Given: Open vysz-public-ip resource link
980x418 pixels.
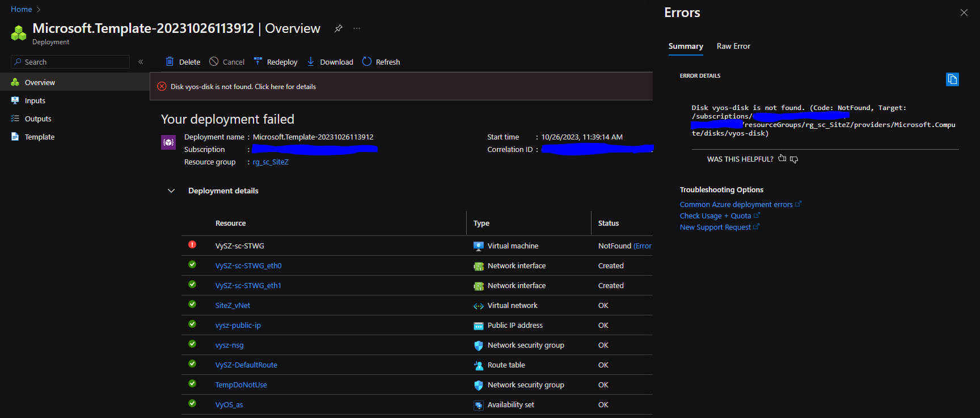Looking at the screenshot, I should 238,325.
